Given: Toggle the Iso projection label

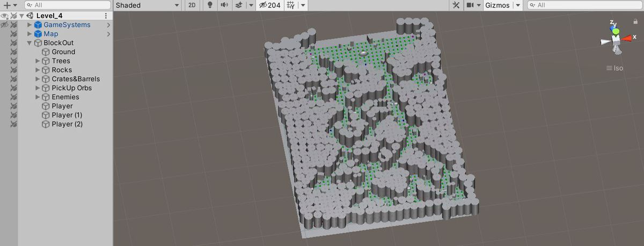Looking at the screenshot, I should tap(614, 68).
